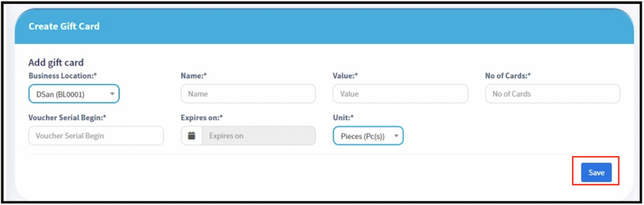Click into the Value input field
The image size is (644, 205).
click(400, 94)
